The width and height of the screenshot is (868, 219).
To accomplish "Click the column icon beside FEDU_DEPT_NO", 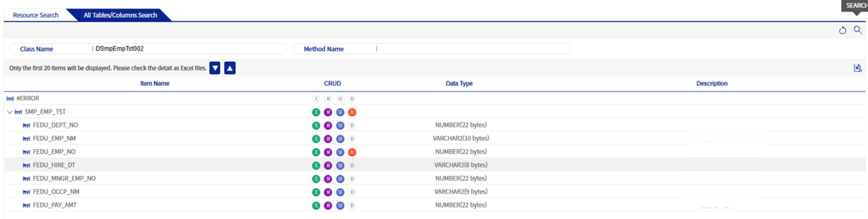I will coord(26,126).
